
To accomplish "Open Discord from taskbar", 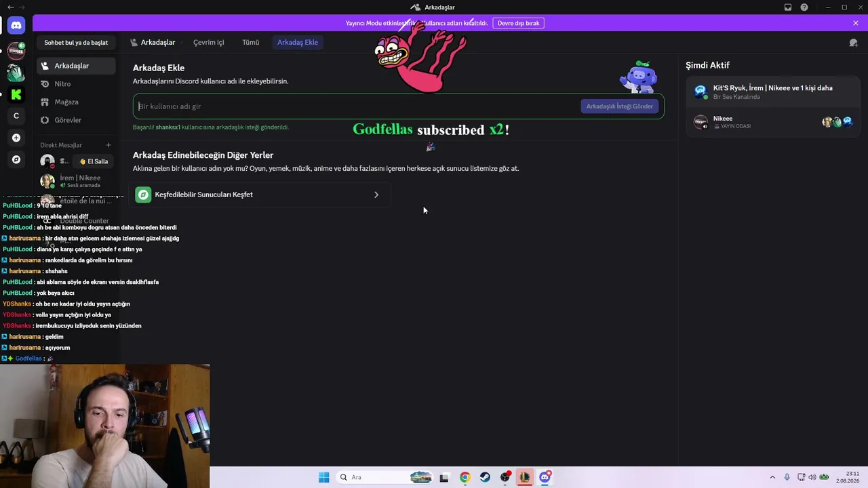I will point(545,477).
